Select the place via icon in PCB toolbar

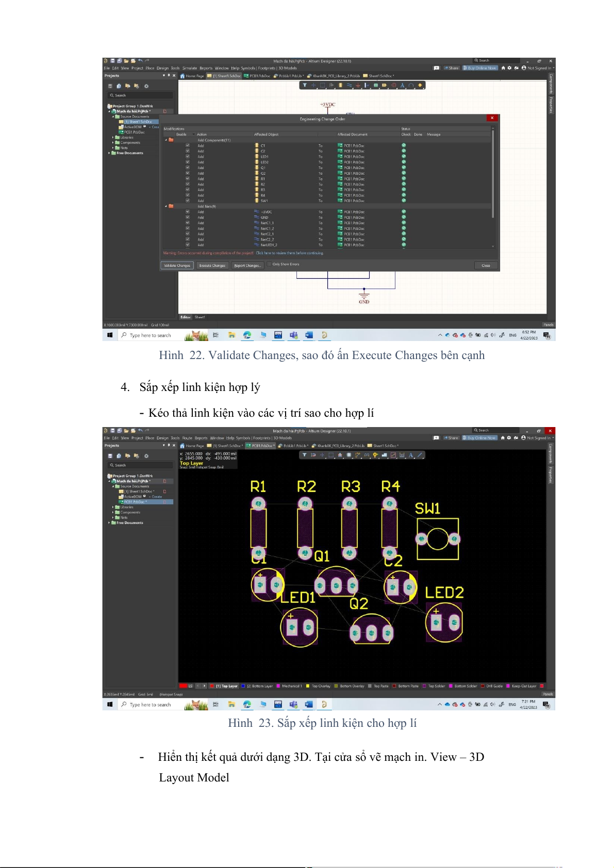point(375,455)
